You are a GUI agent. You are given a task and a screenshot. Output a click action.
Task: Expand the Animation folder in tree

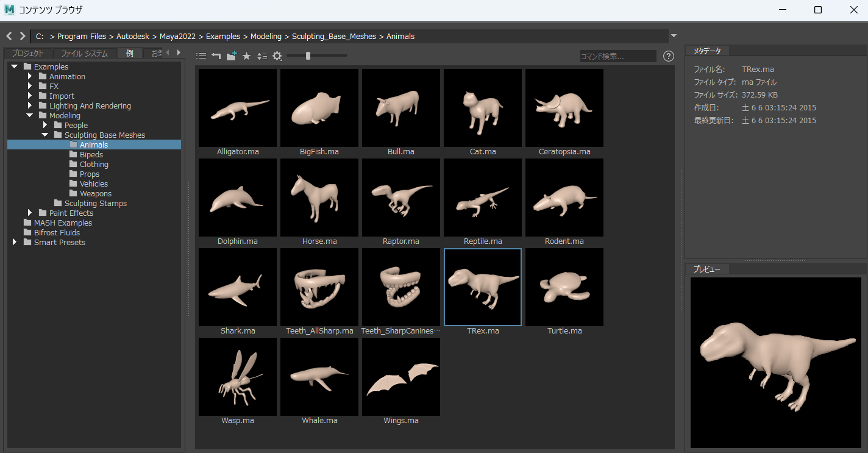[29, 76]
